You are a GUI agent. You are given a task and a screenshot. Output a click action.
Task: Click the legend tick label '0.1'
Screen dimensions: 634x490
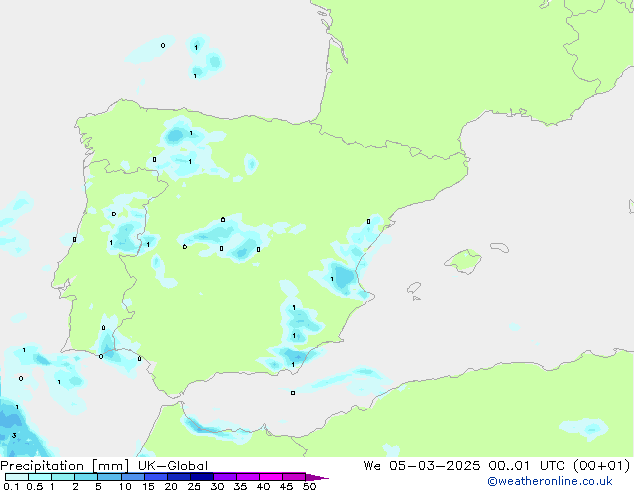(11, 486)
